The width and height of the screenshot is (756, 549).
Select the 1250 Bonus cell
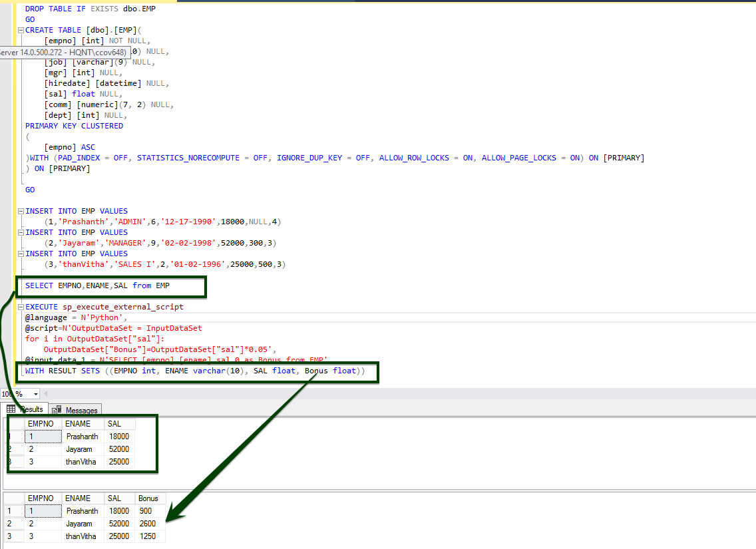click(x=147, y=536)
